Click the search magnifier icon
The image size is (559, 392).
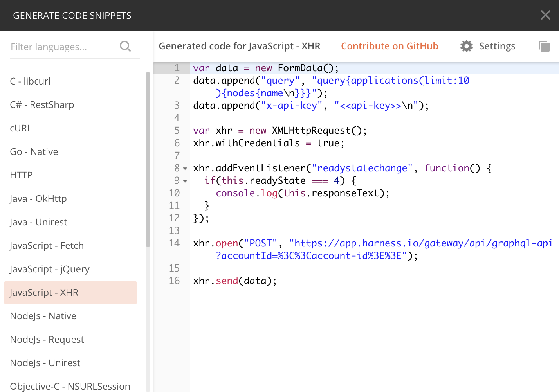click(125, 46)
